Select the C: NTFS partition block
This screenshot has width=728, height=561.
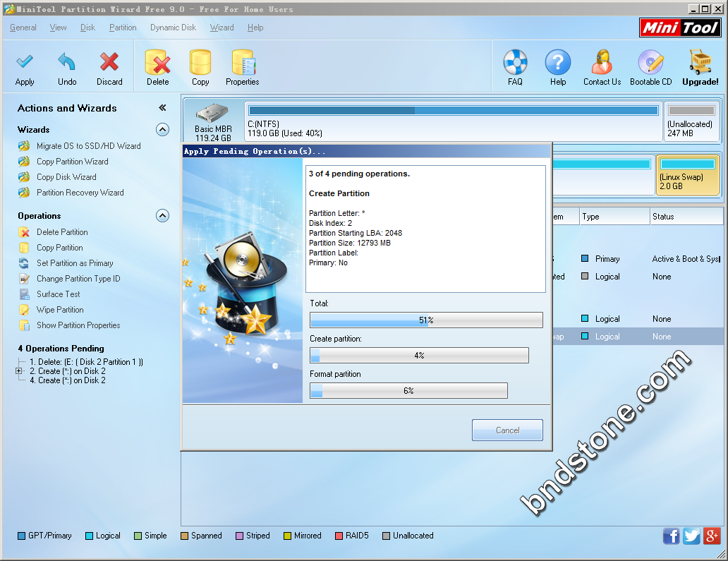click(x=453, y=121)
